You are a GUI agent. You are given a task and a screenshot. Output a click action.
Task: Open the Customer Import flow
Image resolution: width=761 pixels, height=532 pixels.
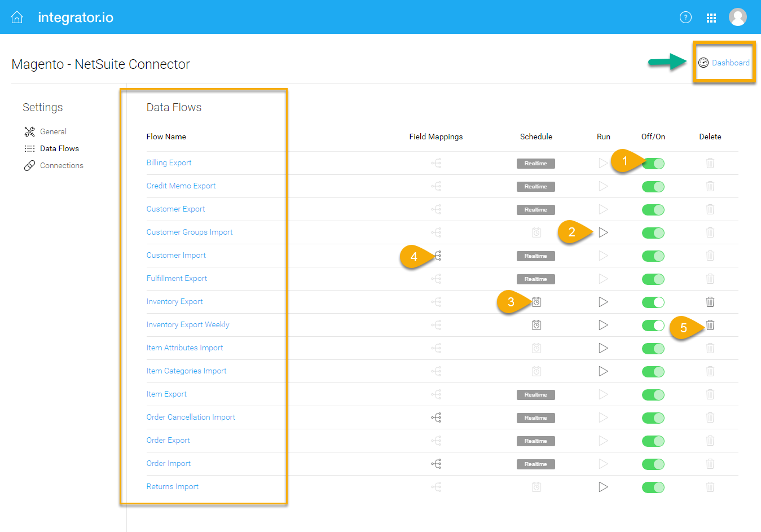[x=176, y=255]
